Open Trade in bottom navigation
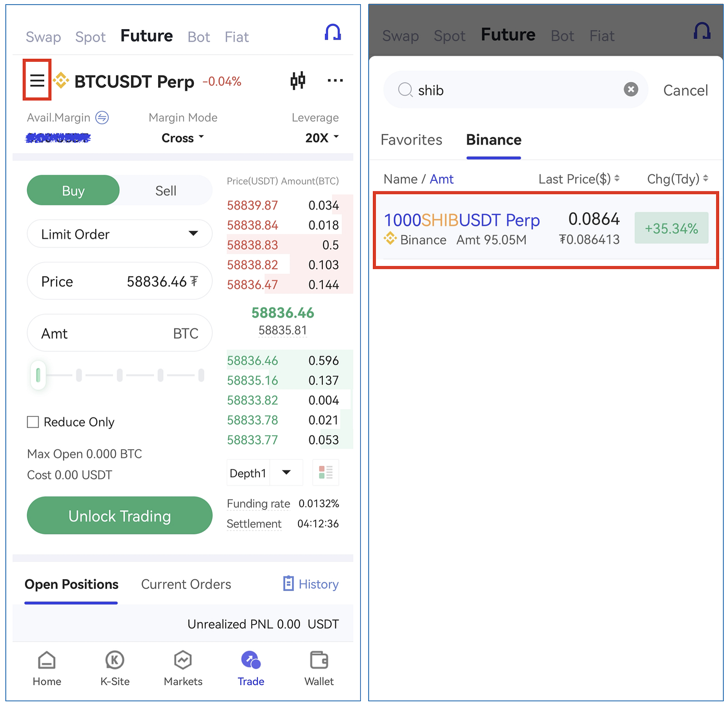 click(251, 669)
